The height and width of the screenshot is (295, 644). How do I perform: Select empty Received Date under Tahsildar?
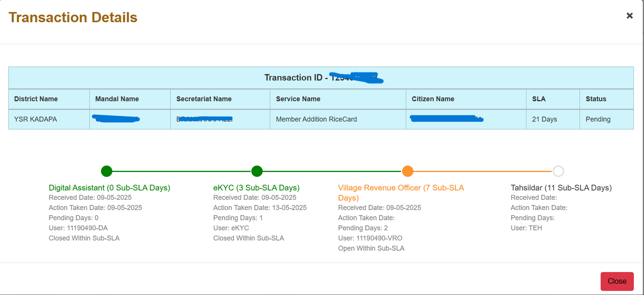(534, 198)
